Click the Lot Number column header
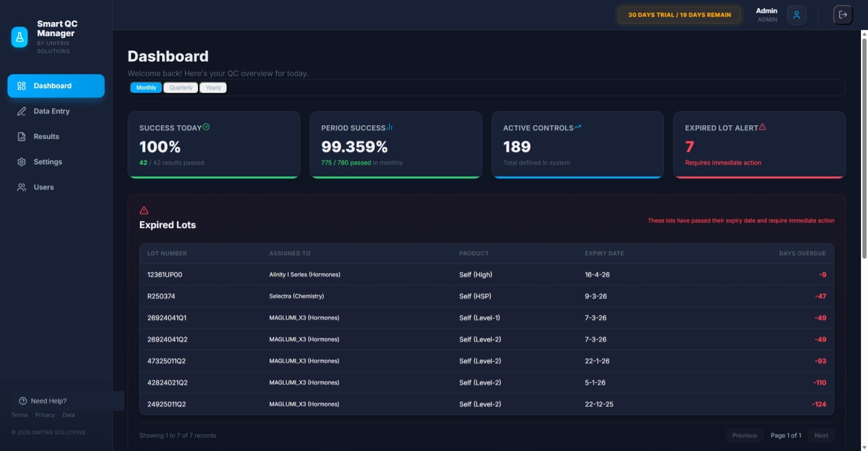 pyautogui.click(x=167, y=254)
